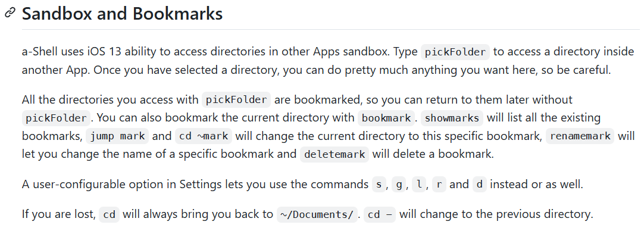Click pickFolder code before 'You can also bookmark'
The image size is (644, 237).
click(x=57, y=118)
